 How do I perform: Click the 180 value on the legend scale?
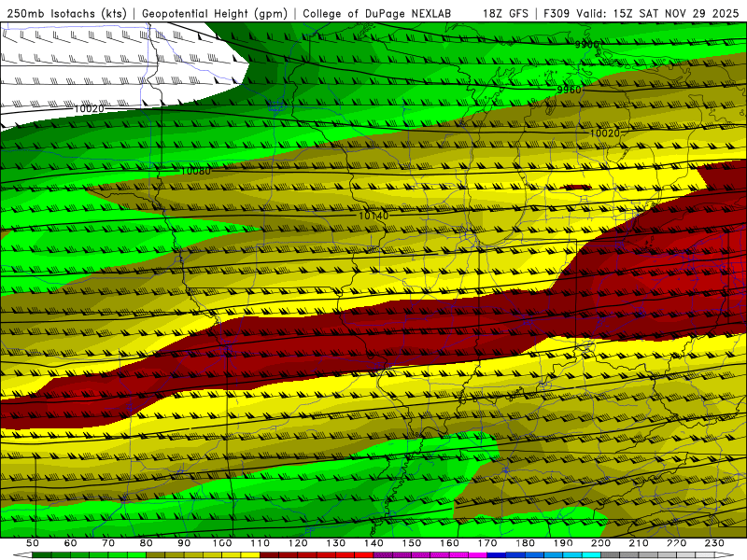526,543
